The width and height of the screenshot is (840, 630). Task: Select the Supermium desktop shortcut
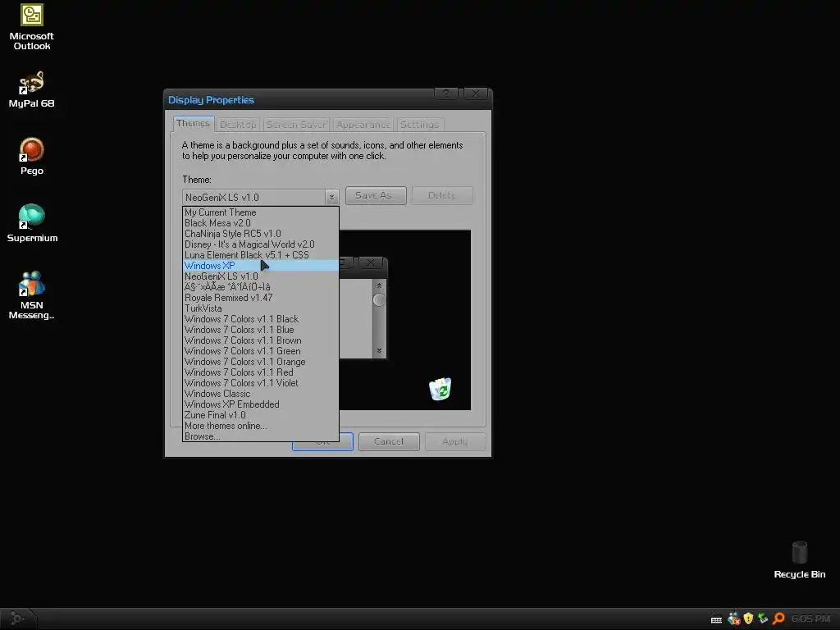coord(32,223)
